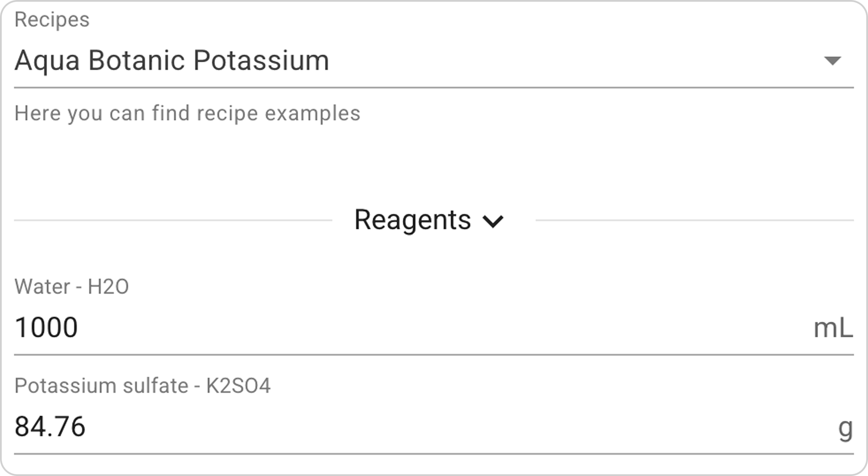
Task: Collapse the Reagents section chevron
Action: [493, 221]
